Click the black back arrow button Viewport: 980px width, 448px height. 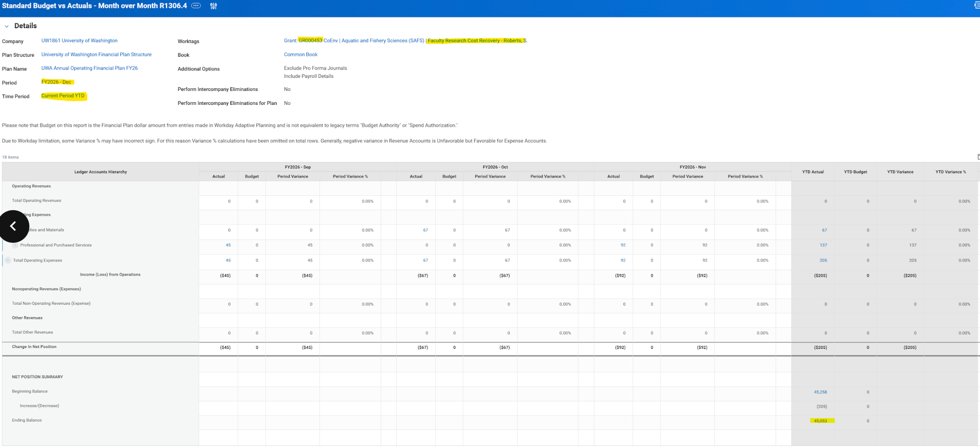[x=14, y=226]
